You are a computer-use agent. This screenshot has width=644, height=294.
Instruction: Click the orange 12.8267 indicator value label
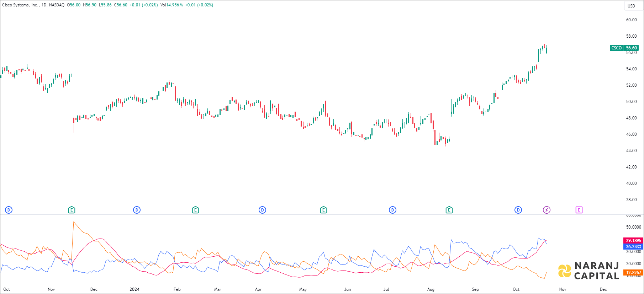click(x=633, y=273)
